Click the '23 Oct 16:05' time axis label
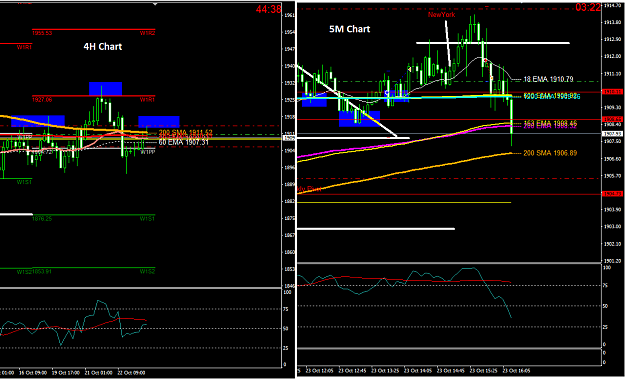Viewport: 625px width, 379px height. tap(517, 370)
